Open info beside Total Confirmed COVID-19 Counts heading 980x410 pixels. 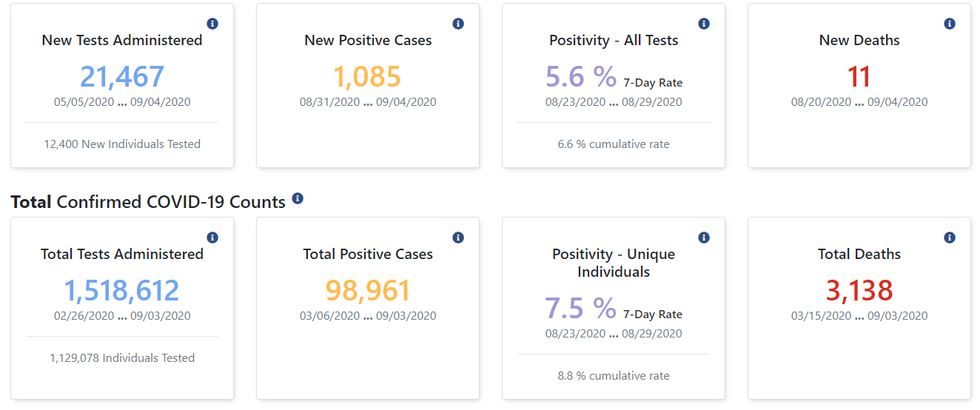(298, 198)
